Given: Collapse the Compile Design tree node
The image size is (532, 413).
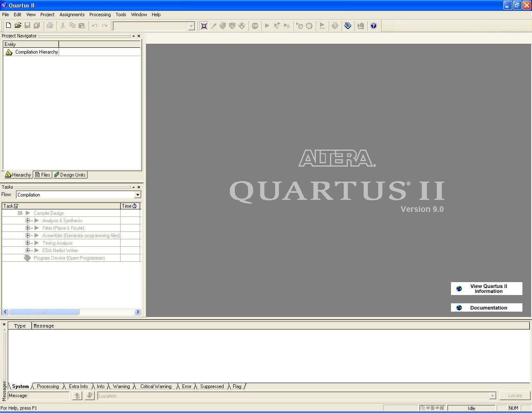Looking at the screenshot, I should pyautogui.click(x=20, y=213).
